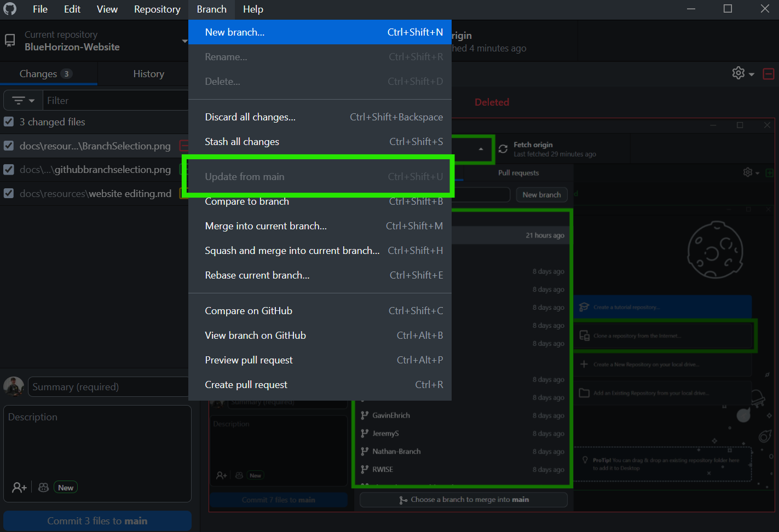Click Pull requests tab in the preview image
Viewport: 779px width, 532px height.
pos(518,173)
